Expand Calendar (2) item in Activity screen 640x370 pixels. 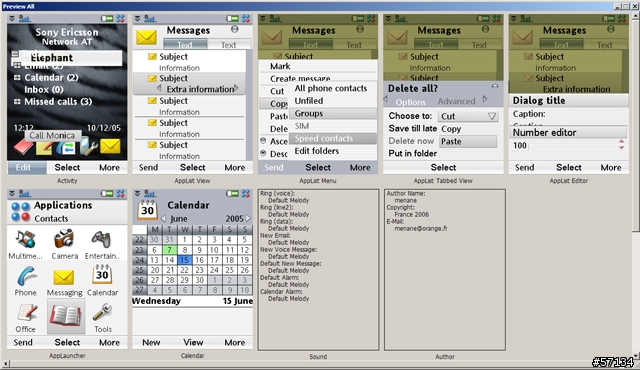[17, 78]
